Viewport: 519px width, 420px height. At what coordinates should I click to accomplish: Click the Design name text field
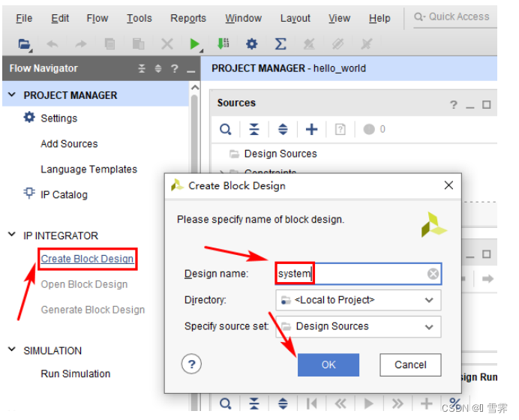pos(358,274)
